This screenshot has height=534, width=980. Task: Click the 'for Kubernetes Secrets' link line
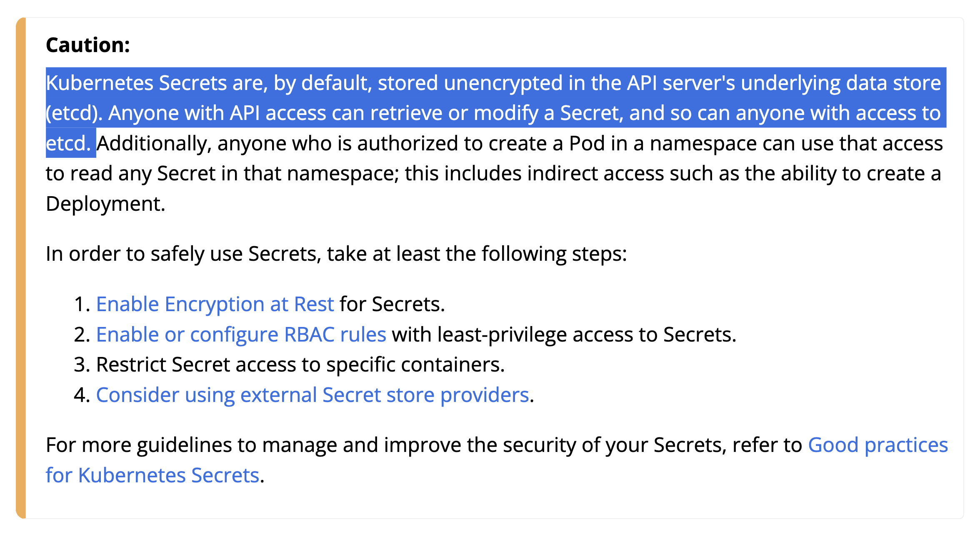[x=152, y=475]
